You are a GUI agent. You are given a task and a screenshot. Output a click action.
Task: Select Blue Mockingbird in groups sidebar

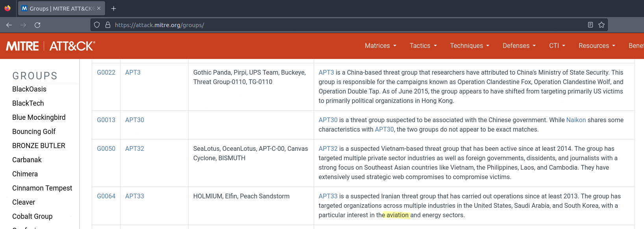(39, 117)
